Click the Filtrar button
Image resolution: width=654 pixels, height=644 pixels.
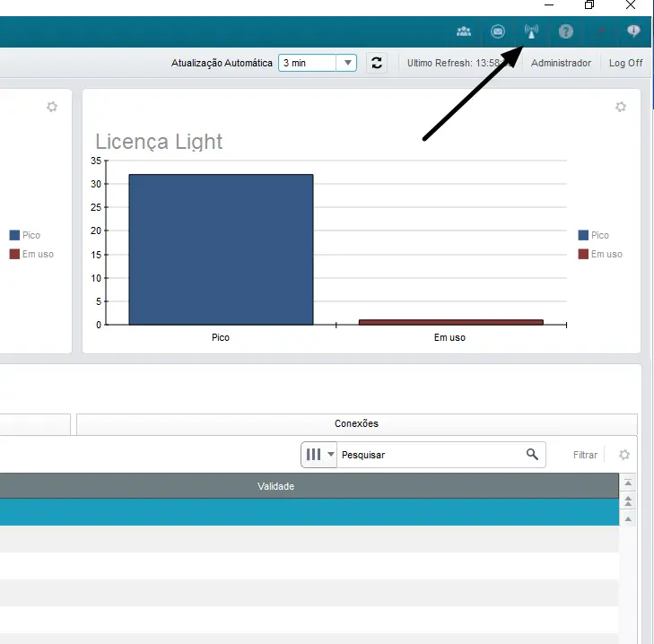585,455
